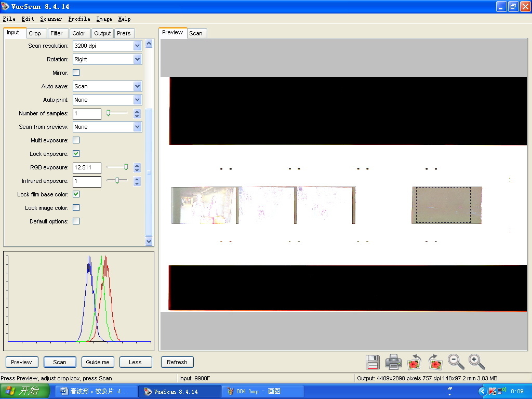Open the Windows Start button

point(22,391)
